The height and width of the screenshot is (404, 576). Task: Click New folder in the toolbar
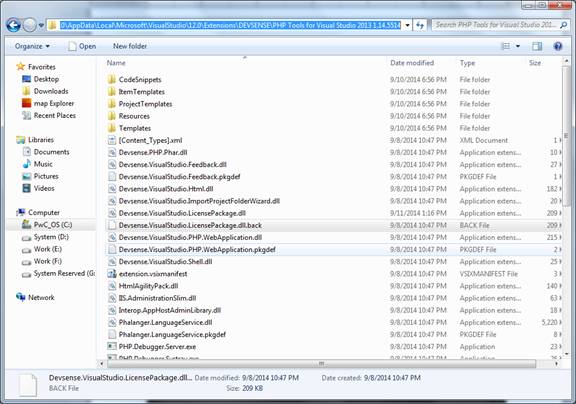(x=130, y=46)
